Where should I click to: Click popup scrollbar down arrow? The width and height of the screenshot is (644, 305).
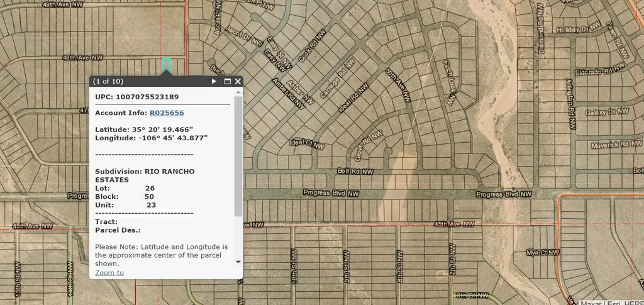(x=238, y=261)
